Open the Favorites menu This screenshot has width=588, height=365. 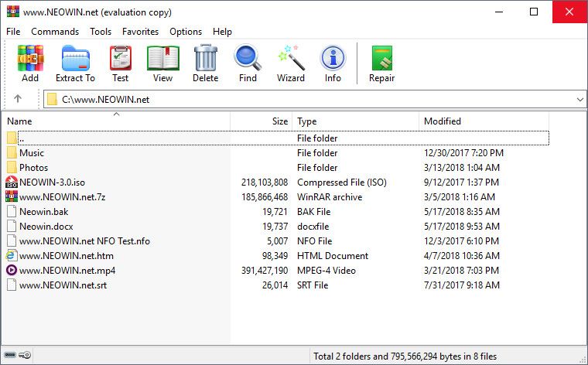click(x=140, y=32)
